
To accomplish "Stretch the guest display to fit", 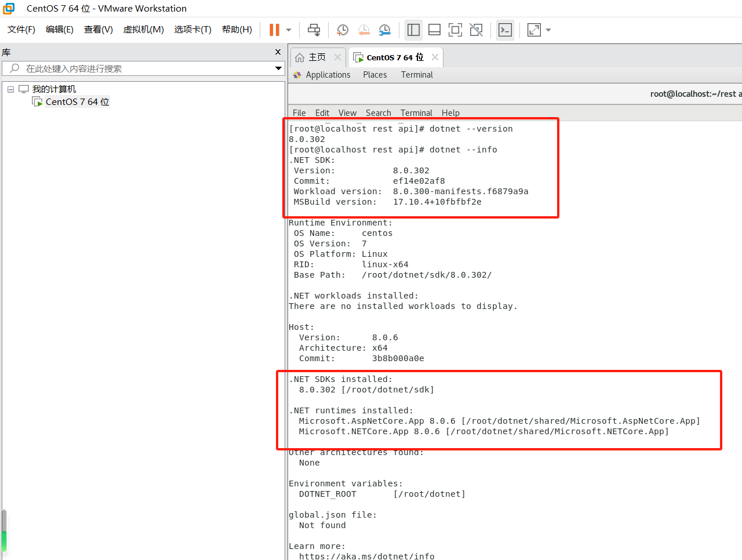I will point(533,30).
